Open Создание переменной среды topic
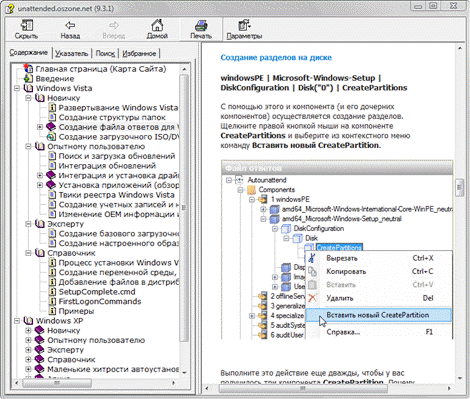Viewport: 470px width, 399px height. point(118,272)
